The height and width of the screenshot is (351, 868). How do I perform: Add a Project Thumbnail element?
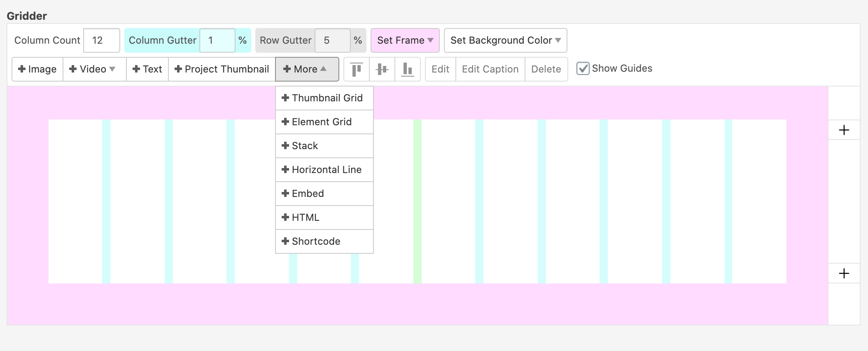[222, 69]
